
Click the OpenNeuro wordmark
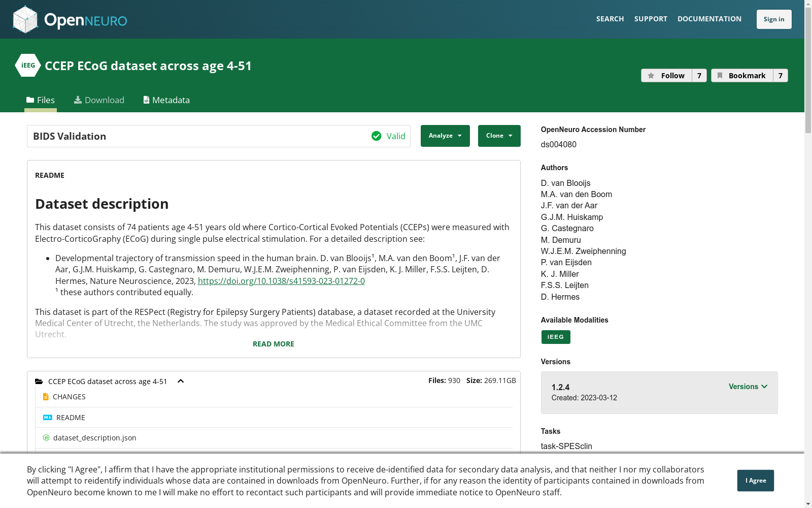click(86, 20)
